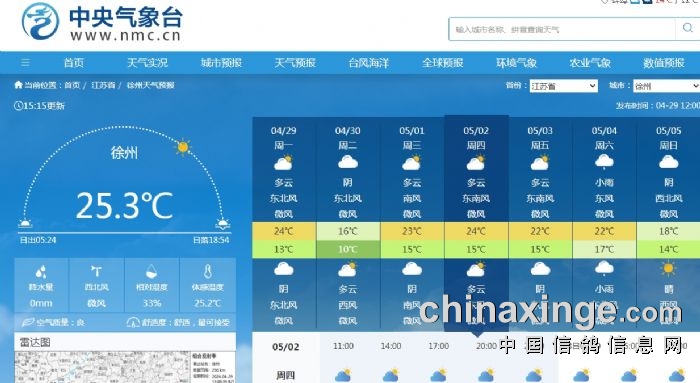Click the 降水量 raindrop icon
Image resolution: width=700 pixels, height=383 pixels.
pos(41,271)
